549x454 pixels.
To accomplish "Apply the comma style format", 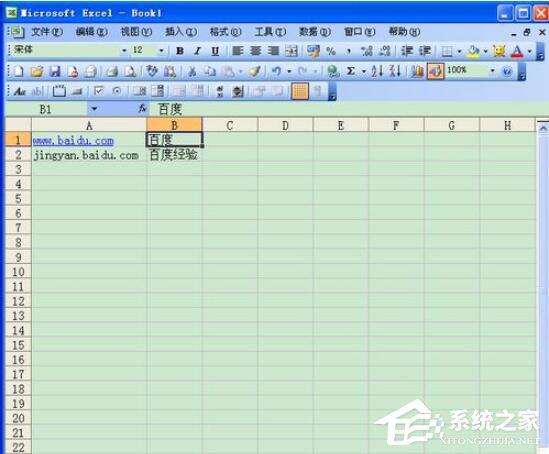I will click(x=349, y=51).
